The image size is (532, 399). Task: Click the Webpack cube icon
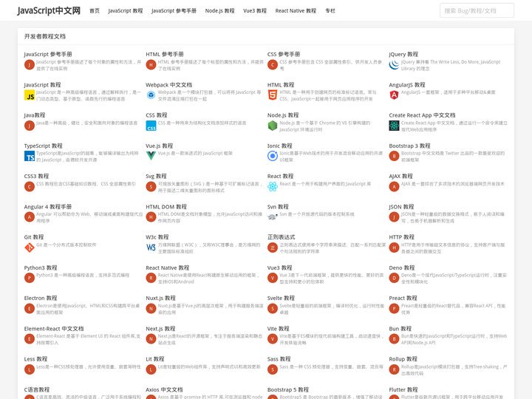pos(151,95)
